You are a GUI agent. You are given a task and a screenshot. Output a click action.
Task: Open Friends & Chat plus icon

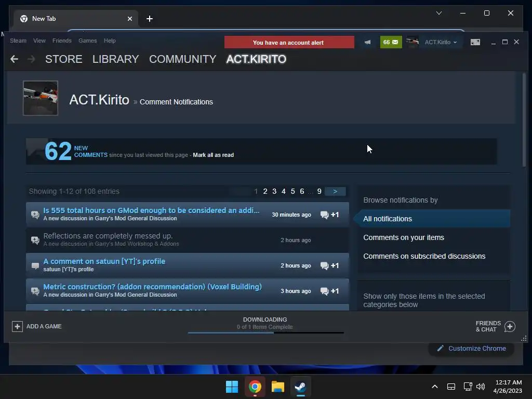(510, 326)
